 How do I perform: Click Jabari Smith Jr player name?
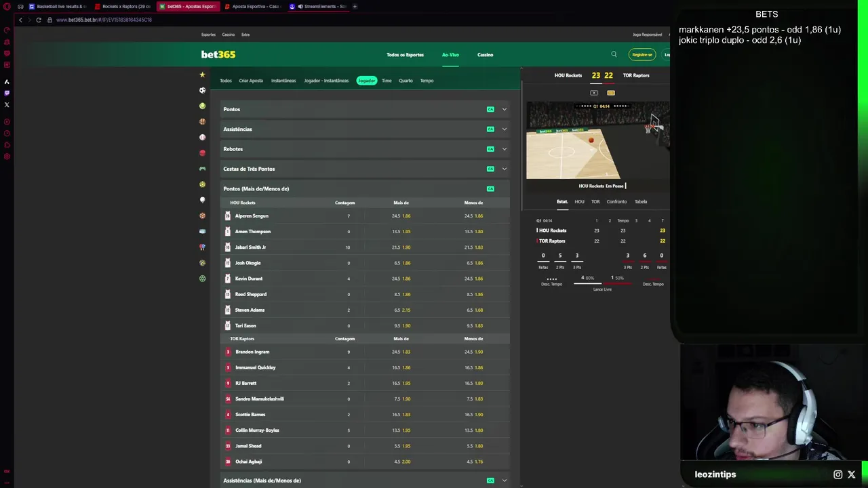[x=250, y=247]
